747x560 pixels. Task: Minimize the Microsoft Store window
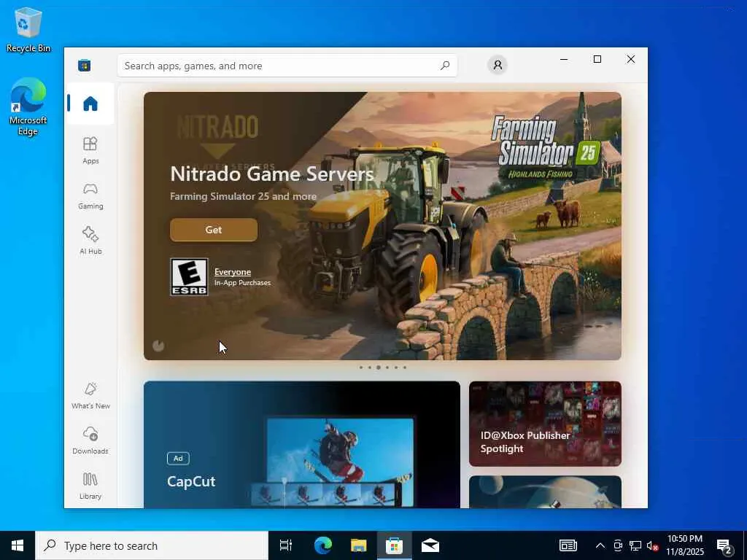[564, 59]
